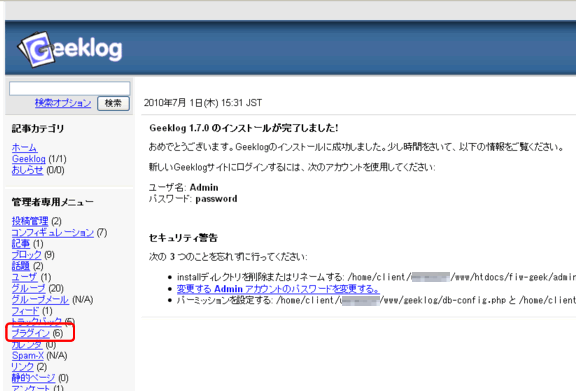
Task: Go to ホーム category link
Action: tap(24, 148)
